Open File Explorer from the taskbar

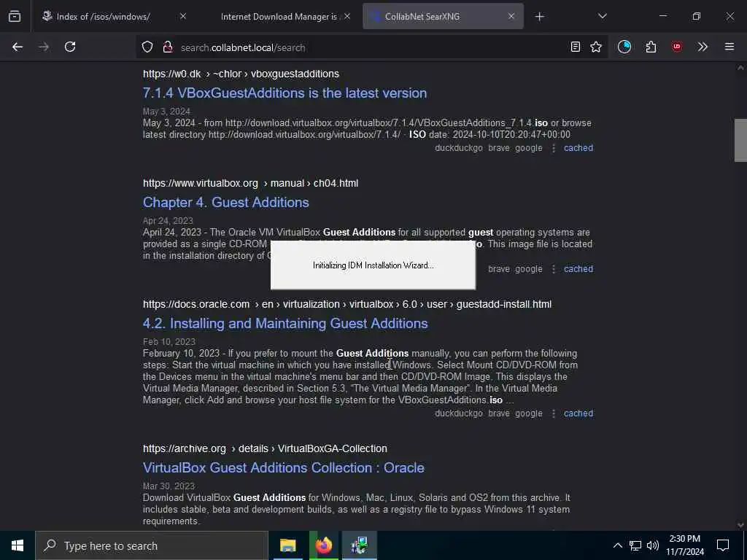coord(287,545)
